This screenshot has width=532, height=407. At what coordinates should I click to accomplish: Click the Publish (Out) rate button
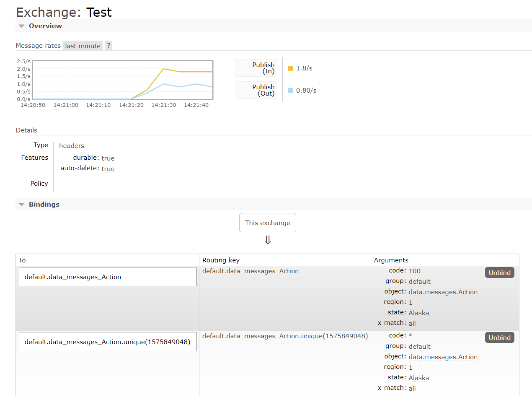(x=256, y=90)
